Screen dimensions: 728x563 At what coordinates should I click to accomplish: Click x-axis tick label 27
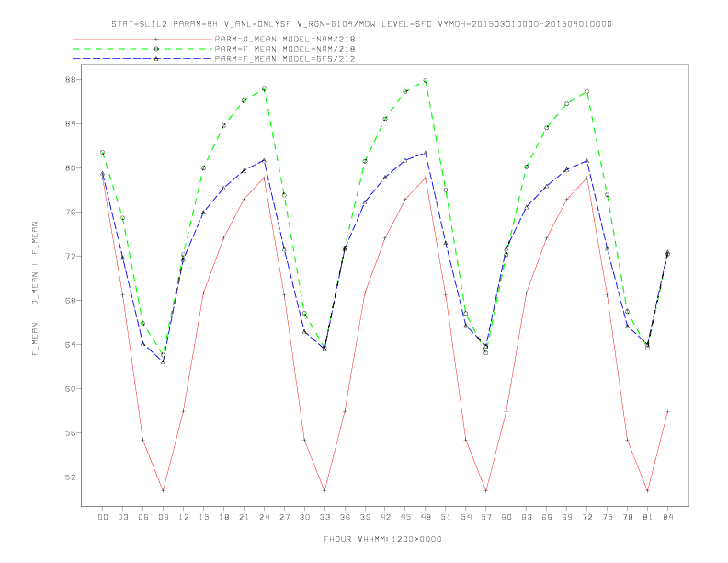click(x=284, y=517)
